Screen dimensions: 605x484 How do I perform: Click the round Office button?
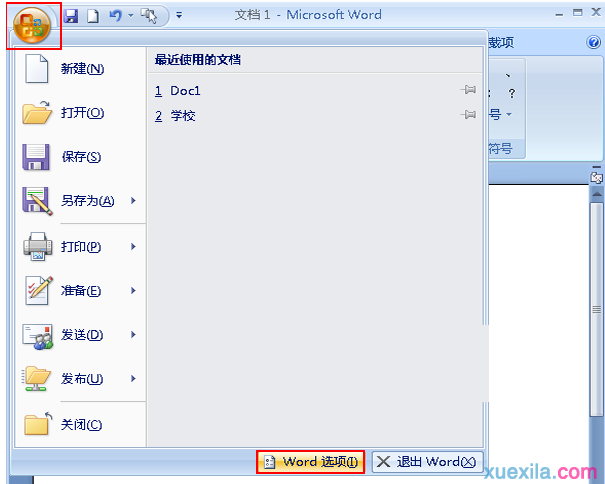click(32, 26)
